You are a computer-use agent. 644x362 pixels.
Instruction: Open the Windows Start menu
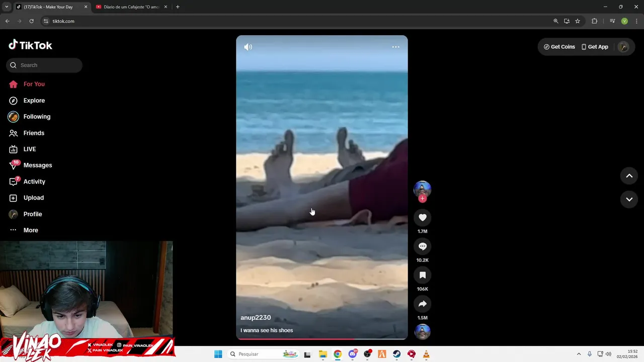[x=218, y=354]
